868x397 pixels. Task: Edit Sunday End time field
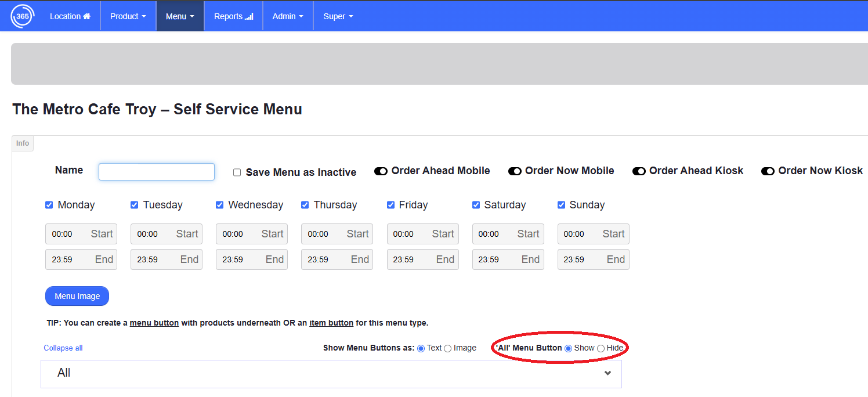tap(594, 259)
